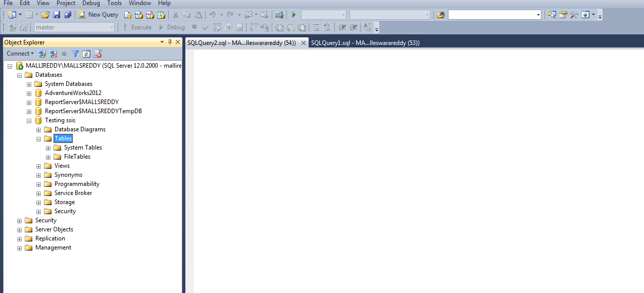Open a New Query window
Viewport: 644px width, 293px height.
[x=98, y=14]
